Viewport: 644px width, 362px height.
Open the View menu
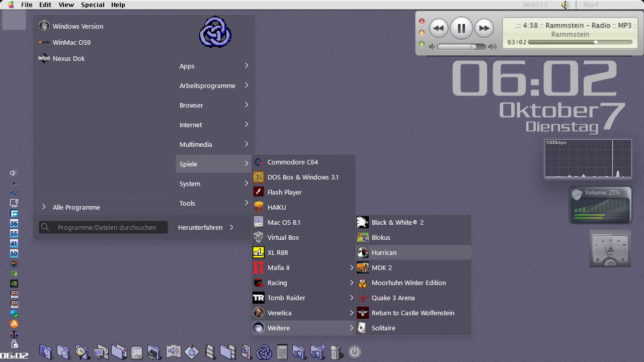66,5
